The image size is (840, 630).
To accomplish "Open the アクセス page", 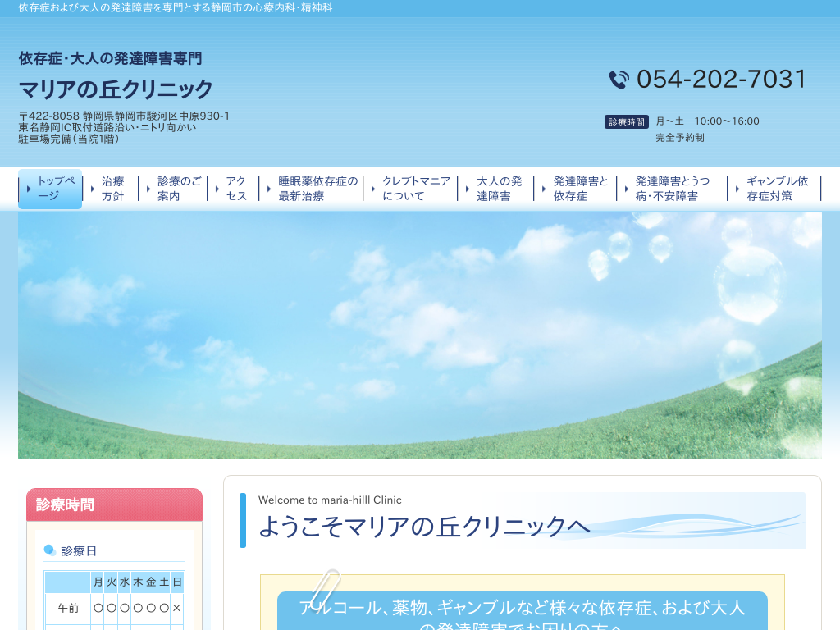I will [236, 189].
